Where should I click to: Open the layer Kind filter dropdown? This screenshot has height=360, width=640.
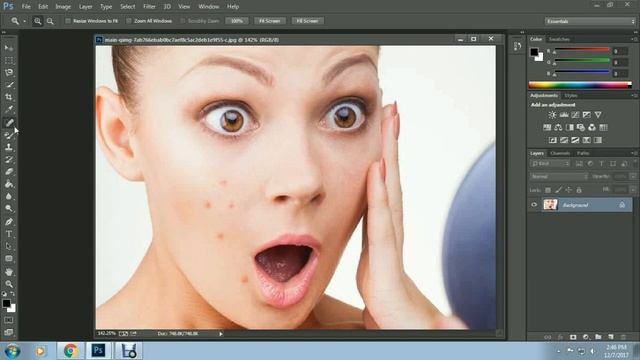click(x=550, y=164)
